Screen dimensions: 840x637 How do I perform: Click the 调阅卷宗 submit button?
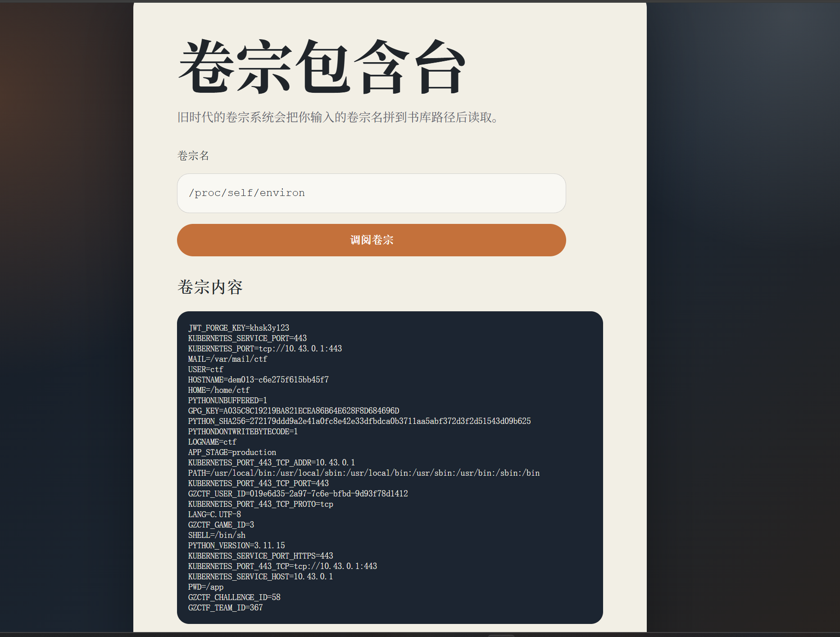click(x=371, y=240)
